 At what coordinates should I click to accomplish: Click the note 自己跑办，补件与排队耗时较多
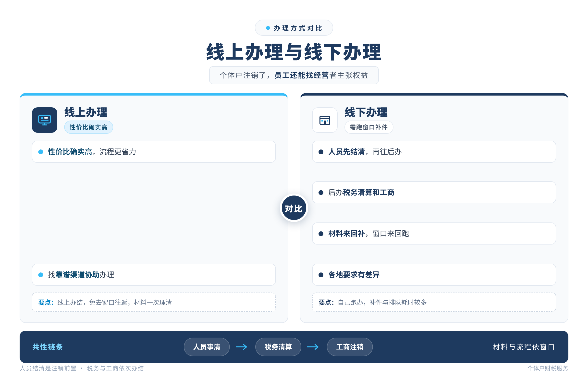[x=434, y=302]
